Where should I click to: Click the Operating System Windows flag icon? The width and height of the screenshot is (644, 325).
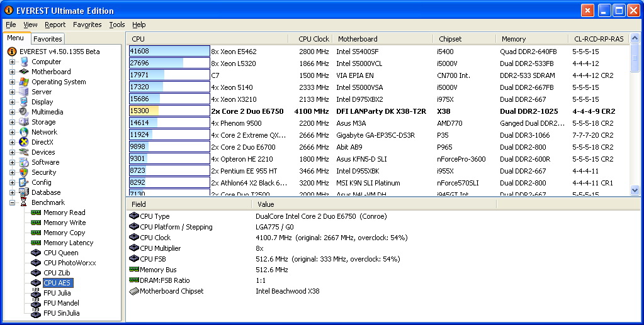24,82
